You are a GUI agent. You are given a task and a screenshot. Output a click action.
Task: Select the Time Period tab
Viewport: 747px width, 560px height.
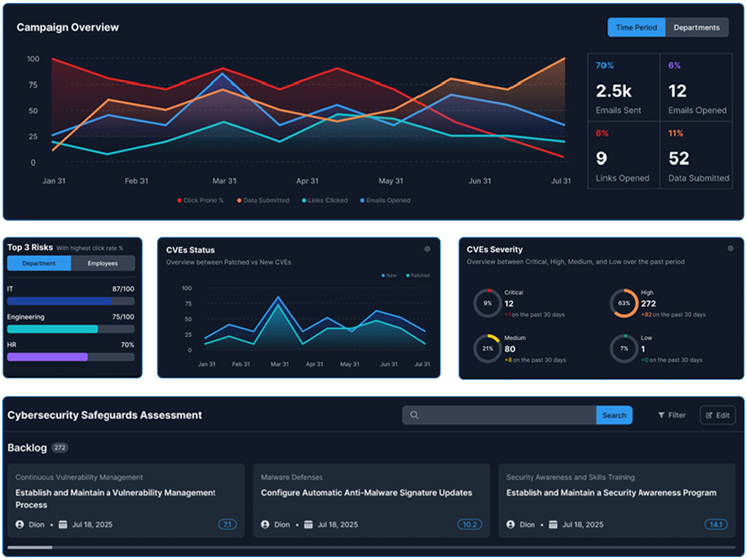tap(636, 28)
